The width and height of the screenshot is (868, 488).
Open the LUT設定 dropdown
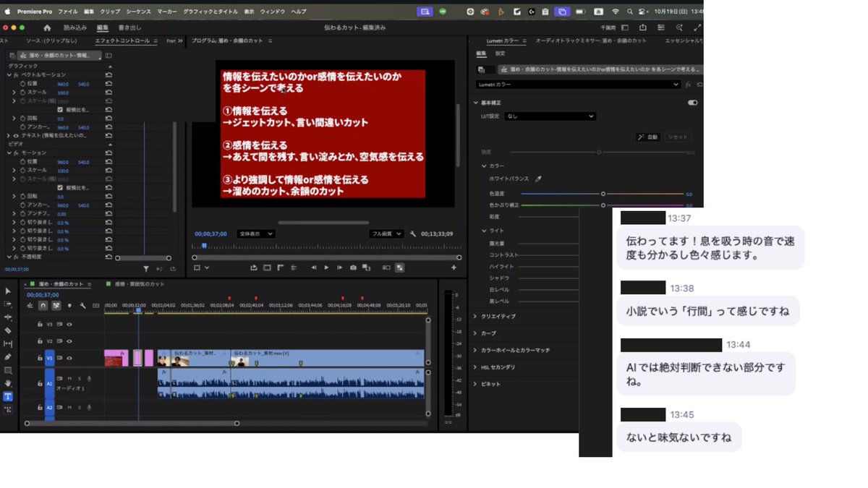click(x=550, y=116)
